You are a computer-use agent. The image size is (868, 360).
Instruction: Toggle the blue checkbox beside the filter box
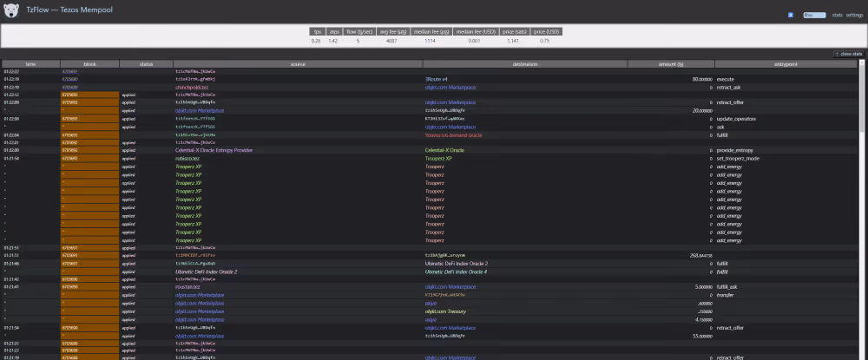(791, 15)
